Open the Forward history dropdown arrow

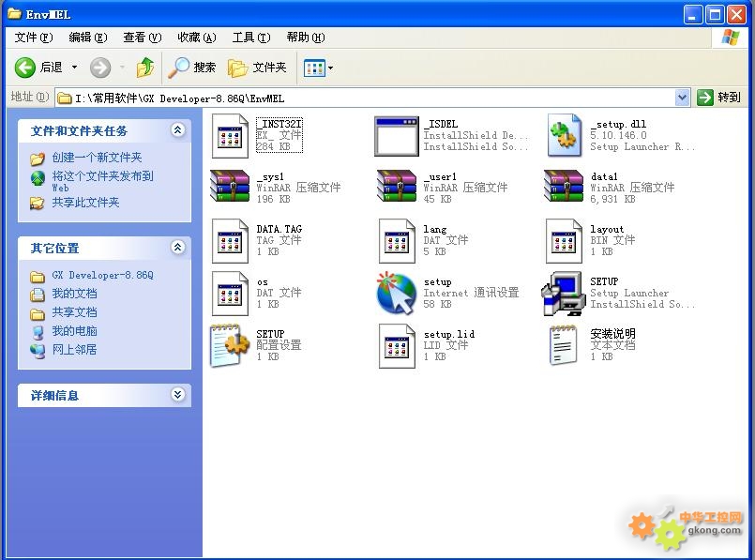click(x=122, y=68)
